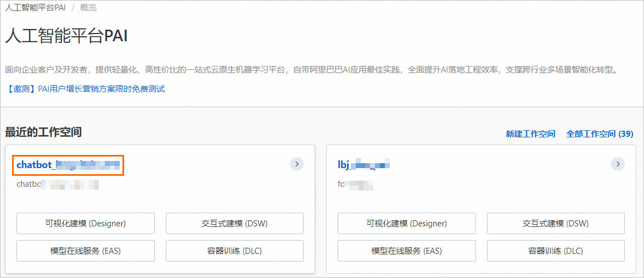Click the 人工智能平台PAI page title
The width and height of the screenshot is (644, 278).
(66, 36)
